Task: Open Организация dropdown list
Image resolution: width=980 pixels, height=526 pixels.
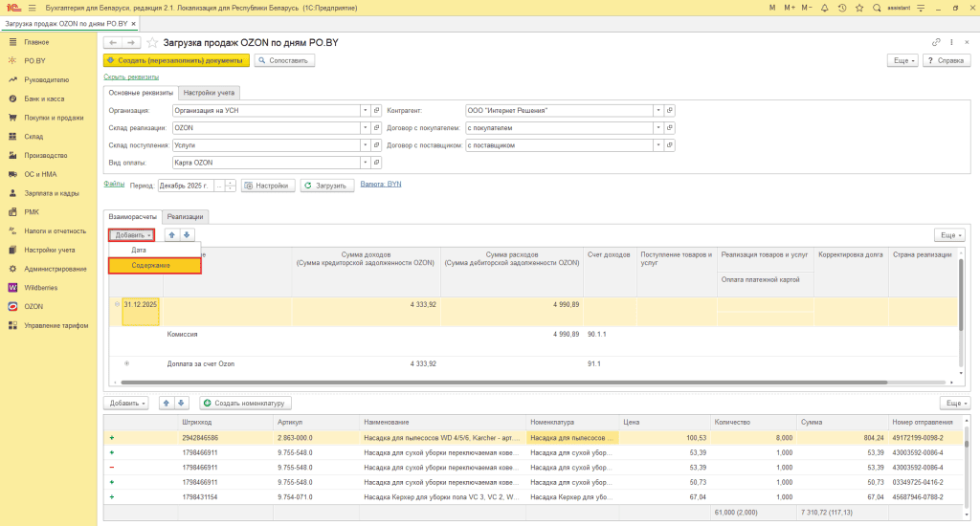Action: [365, 110]
